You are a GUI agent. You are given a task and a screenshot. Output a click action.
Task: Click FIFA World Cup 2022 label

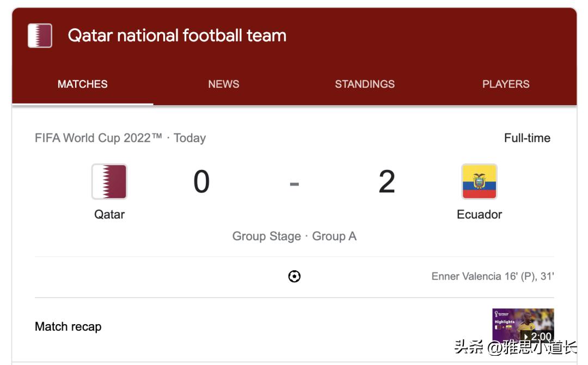(x=99, y=138)
